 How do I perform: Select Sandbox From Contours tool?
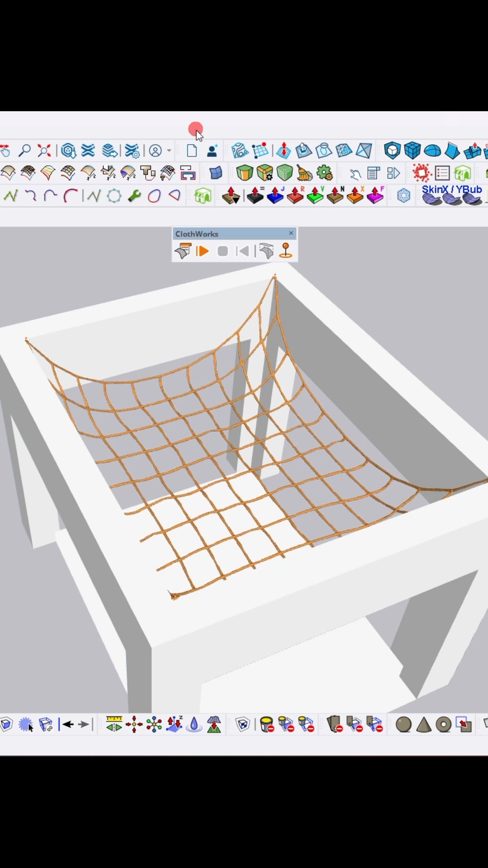[x=240, y=151]
